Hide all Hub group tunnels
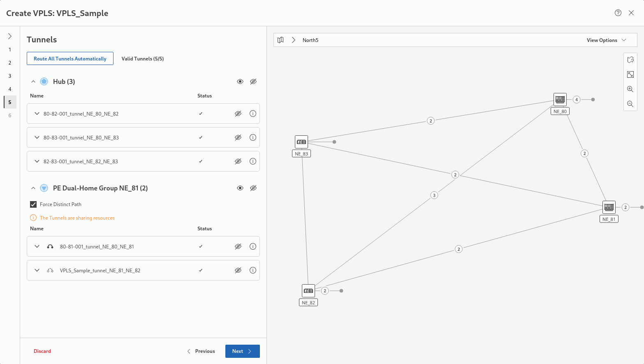This screenshot has height=364, width=644. coord(253,81)
